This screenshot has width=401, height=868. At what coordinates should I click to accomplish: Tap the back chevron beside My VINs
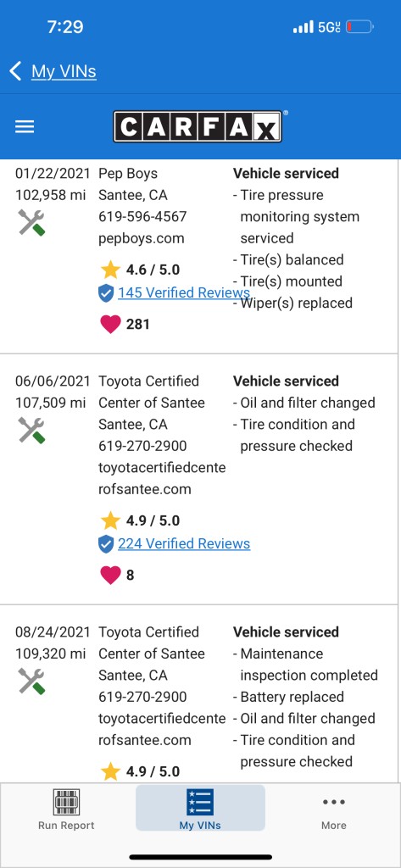click(x=15, y=71)
